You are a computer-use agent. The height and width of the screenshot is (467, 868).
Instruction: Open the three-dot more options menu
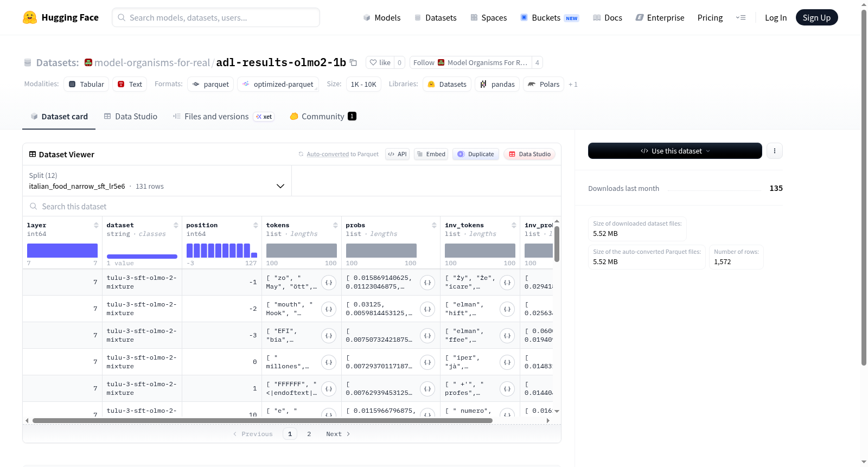tap(775, 151)
